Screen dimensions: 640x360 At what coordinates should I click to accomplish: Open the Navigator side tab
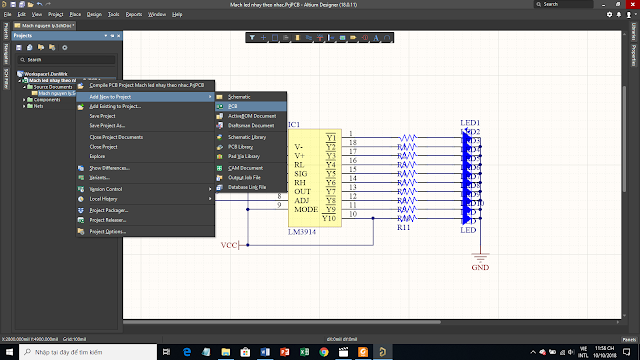pyautogui.click(x=6, y=54)
